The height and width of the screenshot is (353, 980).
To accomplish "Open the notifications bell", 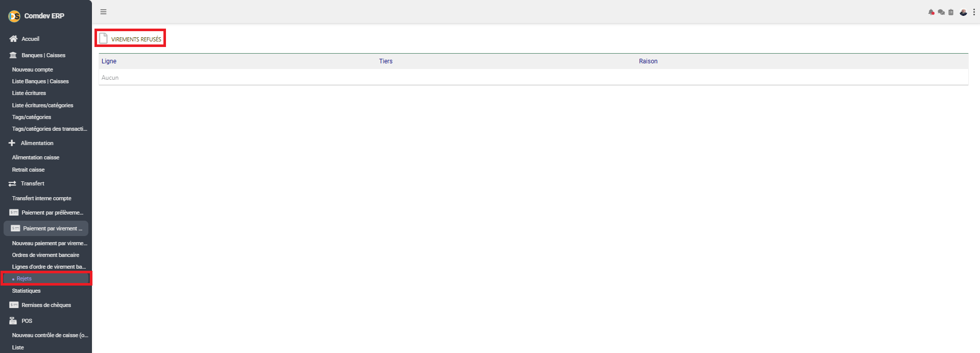I will tap(931, 12).
